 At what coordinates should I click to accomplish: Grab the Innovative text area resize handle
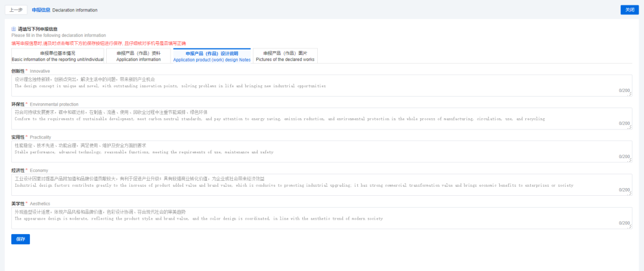(630, 94)
